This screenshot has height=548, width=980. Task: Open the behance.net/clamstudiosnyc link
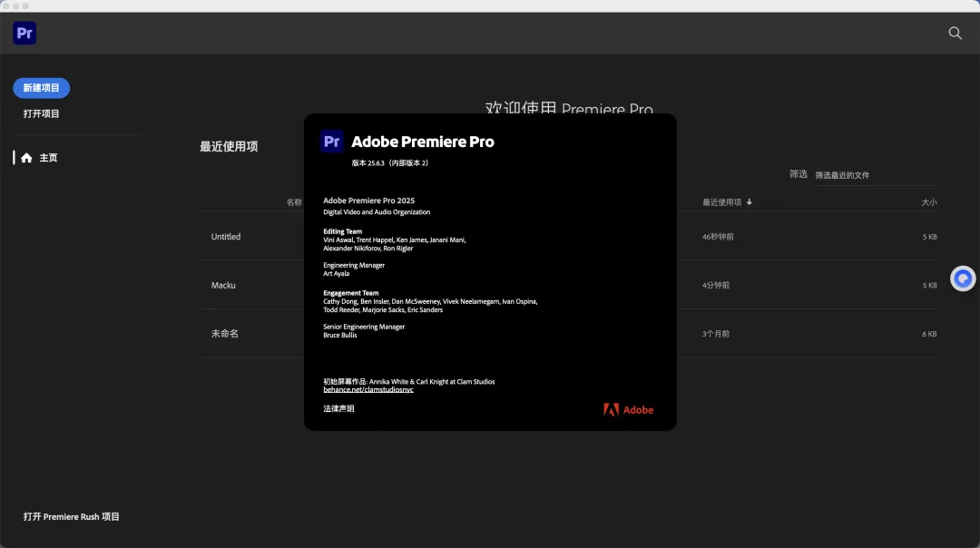pos(368,389)
